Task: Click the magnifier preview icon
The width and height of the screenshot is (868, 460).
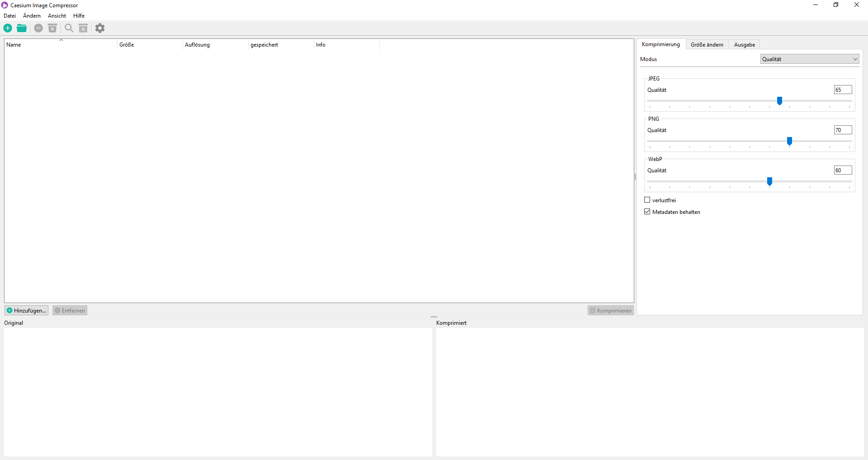Action: pos(69,28)
